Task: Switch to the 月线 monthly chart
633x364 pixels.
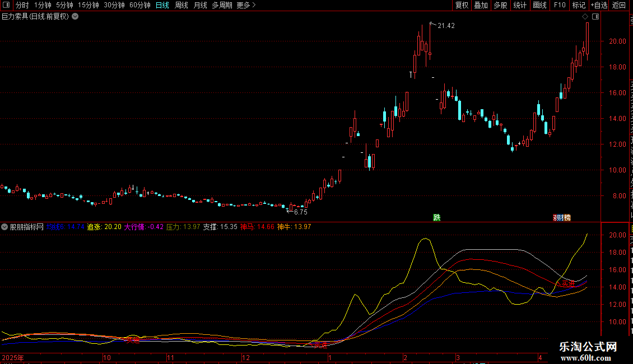Action: (200, 5)
